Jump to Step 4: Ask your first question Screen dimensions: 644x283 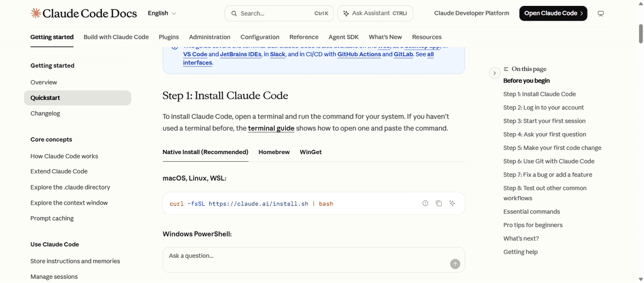pos(545,134)
